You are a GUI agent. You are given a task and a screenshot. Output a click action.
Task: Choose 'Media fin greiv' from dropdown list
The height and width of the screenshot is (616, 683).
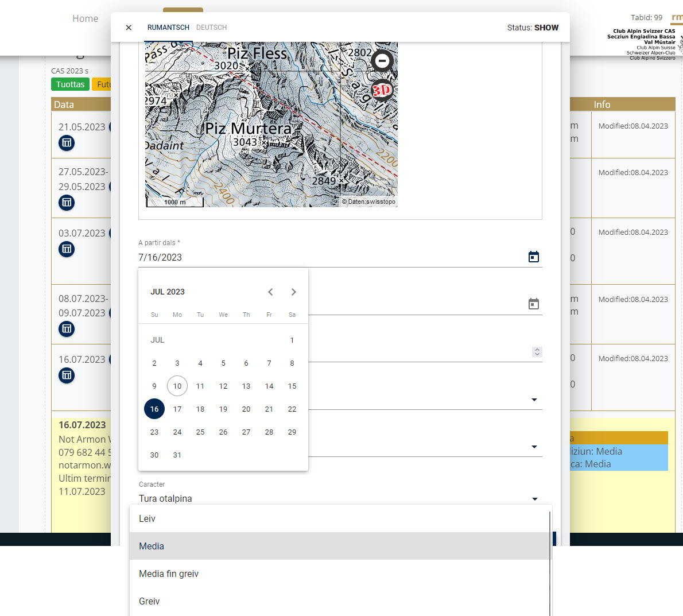[x=169, y=574]
